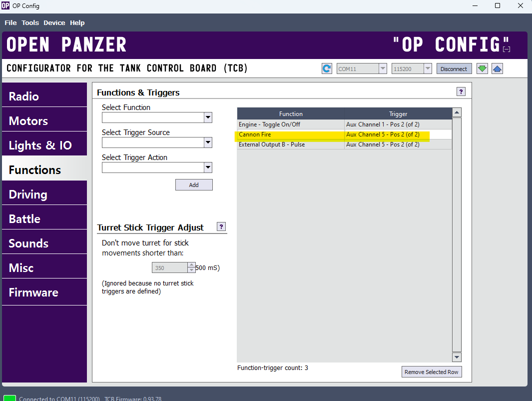Switch to the Firmware tab
Viewport: 532px width, 401px height.
point(44,292)
